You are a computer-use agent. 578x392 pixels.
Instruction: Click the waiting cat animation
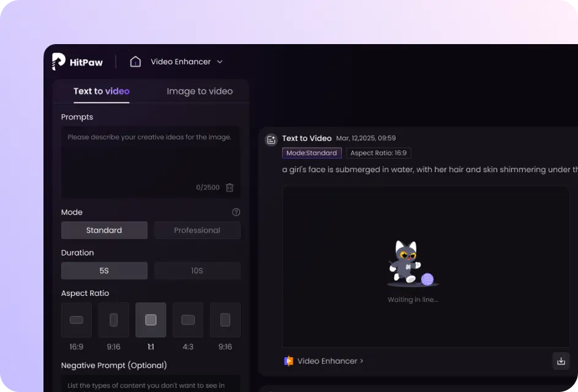413,263
